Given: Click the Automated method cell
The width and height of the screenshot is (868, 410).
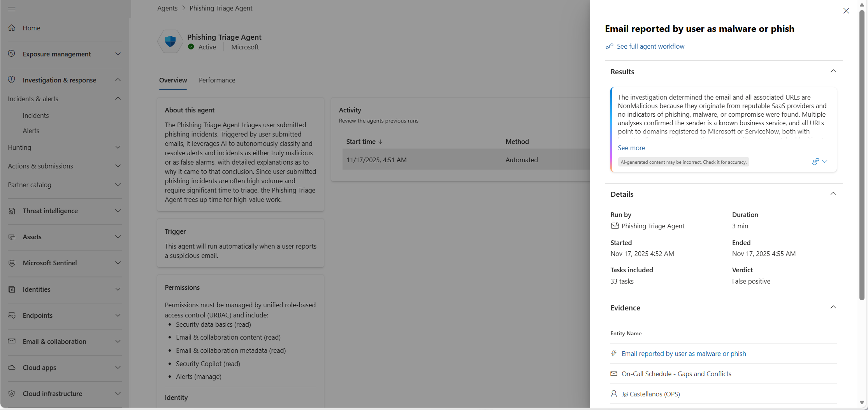Looking at the screenshot, I should [x=522, y=160].
